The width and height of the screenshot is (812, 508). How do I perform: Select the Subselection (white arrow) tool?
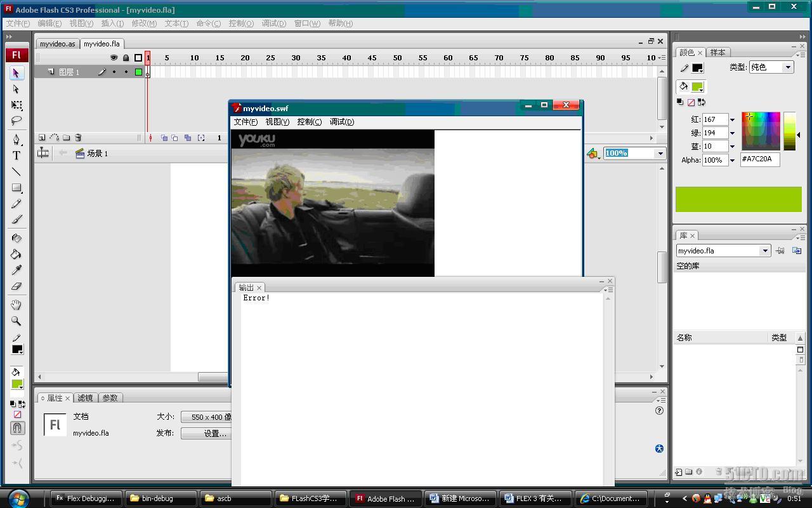pyautogui.click(x=16, y=90)
